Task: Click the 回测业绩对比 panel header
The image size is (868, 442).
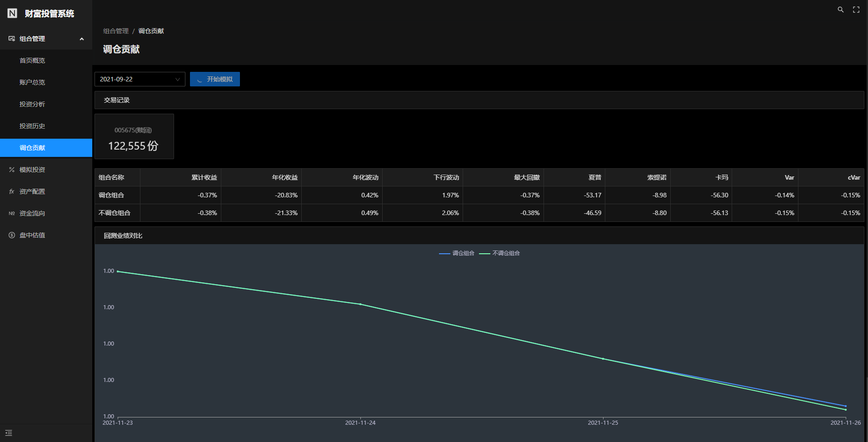Action: [479, 236]
